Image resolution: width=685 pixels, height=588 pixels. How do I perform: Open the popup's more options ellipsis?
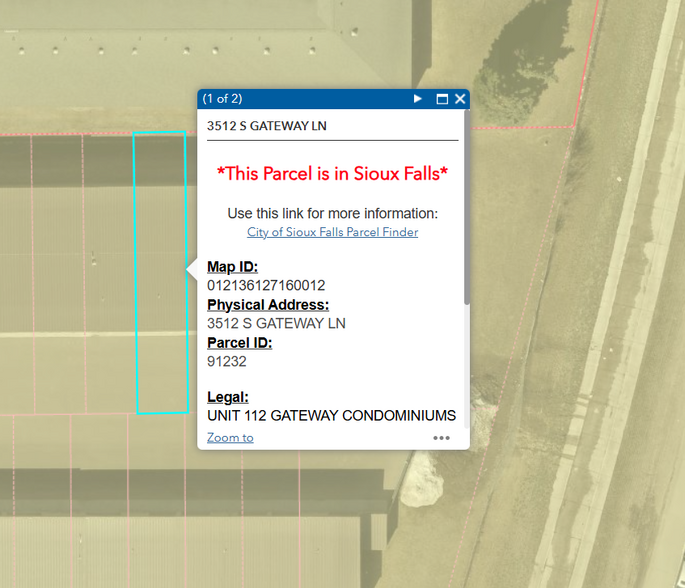pos(441,438)
